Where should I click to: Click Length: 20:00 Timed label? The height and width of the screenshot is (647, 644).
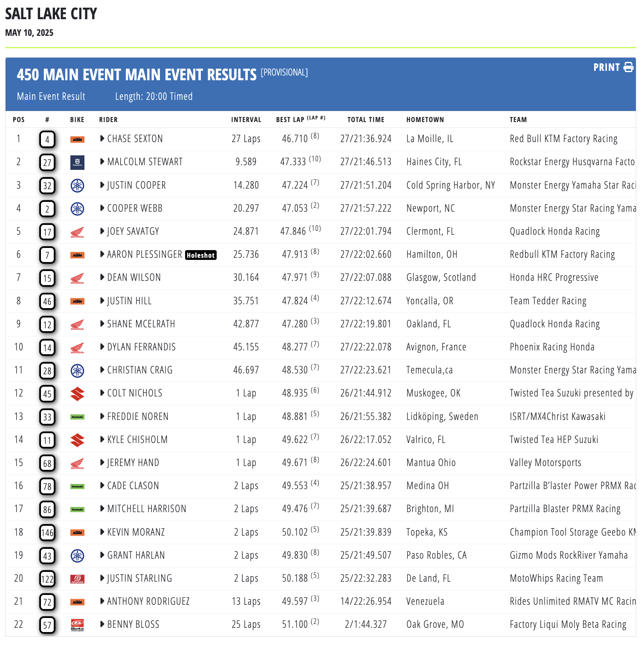(x=154, y=96)
